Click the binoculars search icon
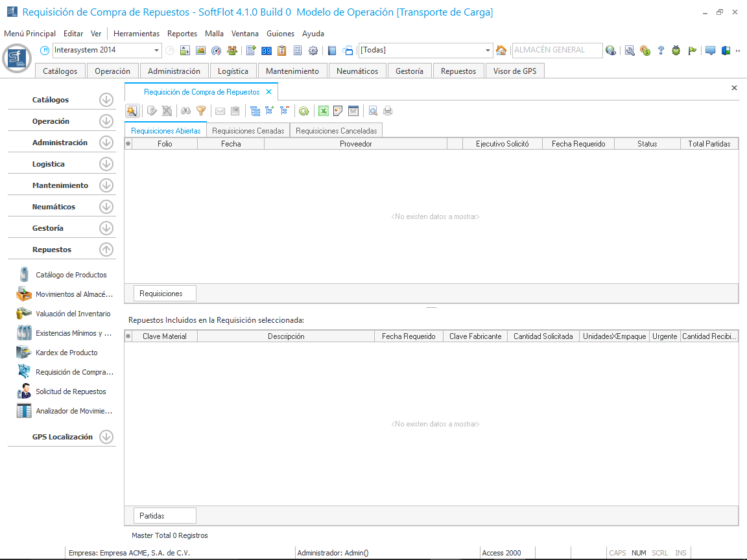This screenshot has width=747, height=560. (x=185, y=111)
